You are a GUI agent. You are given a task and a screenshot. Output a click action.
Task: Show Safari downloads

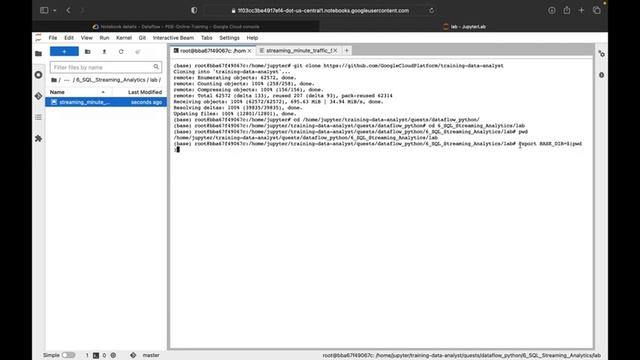552,10
